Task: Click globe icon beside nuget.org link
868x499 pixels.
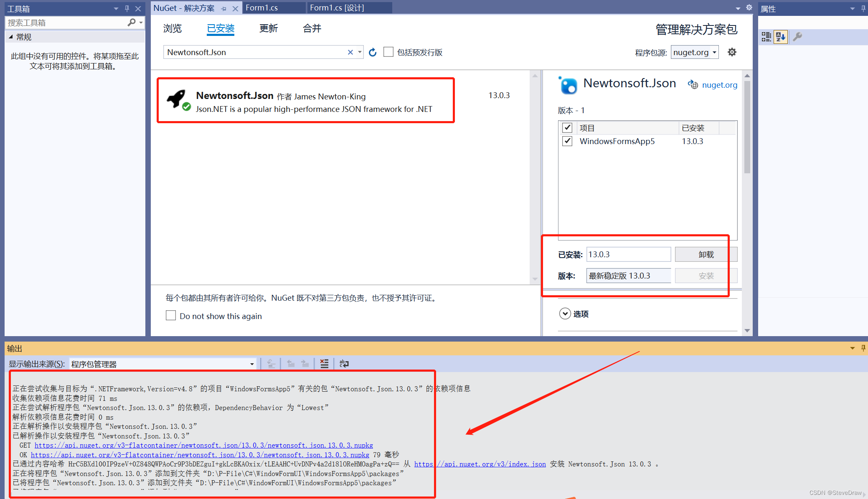Action: pos(693,85)
